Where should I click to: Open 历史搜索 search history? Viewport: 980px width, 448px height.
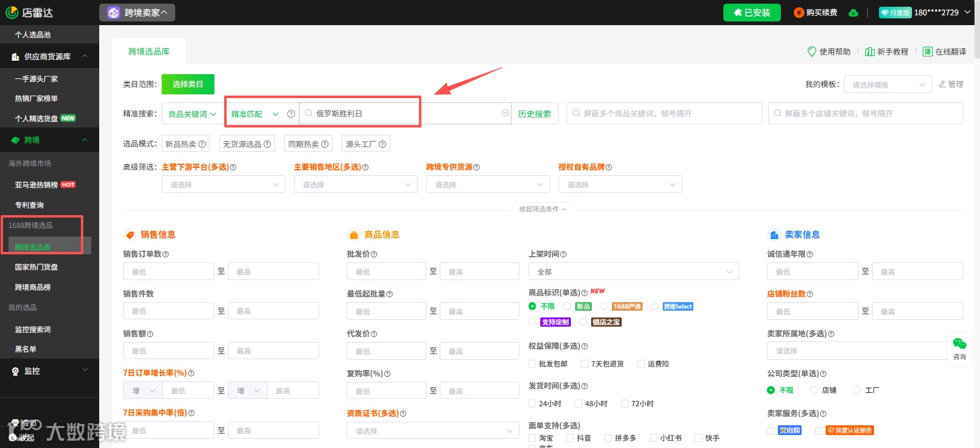tap(535, 114)
